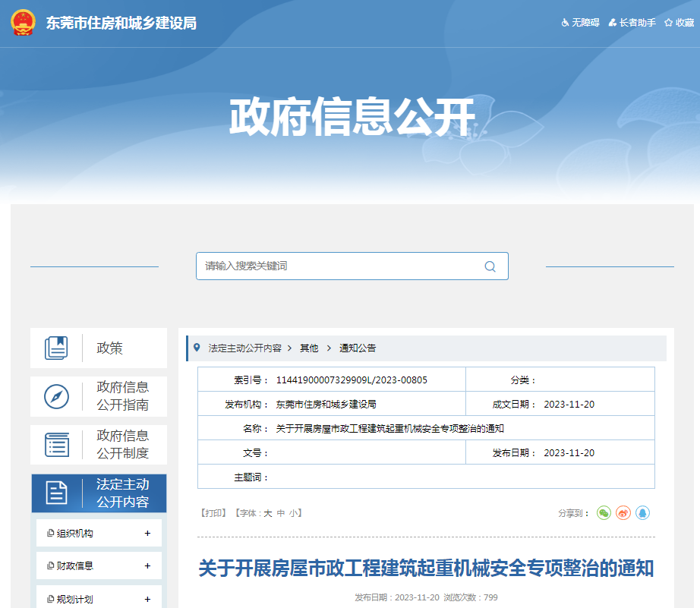This screenshot has height=608, width=700.
Task: Set font size to 中
Action: tap(281, 513)
